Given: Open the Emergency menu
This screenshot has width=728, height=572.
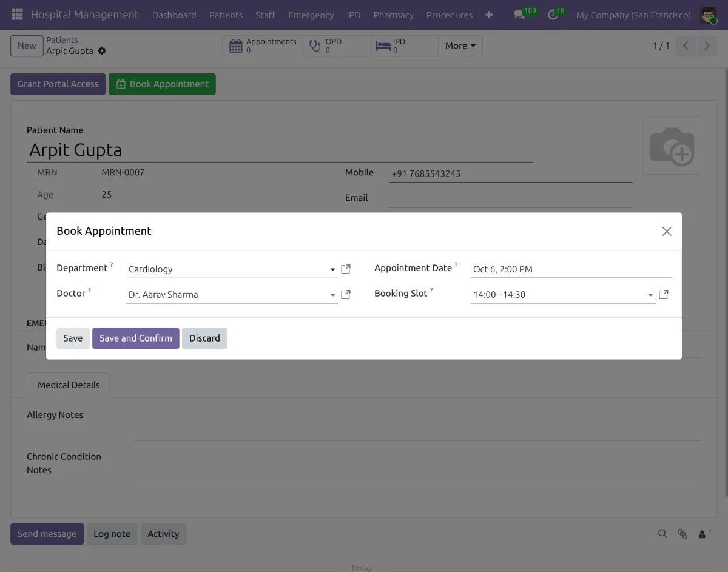Looking at the screenshot, I should [x=311, y=15].
